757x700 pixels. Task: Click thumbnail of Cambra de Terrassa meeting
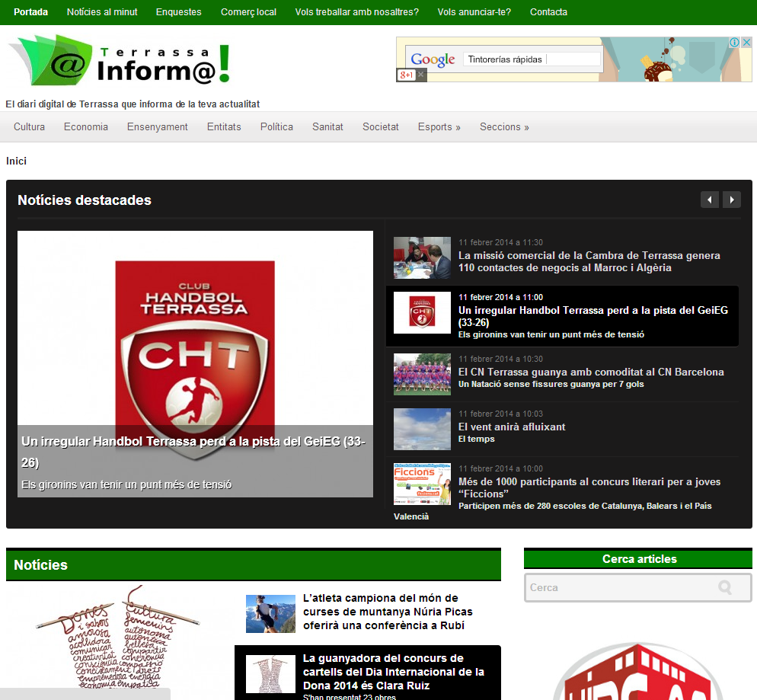click(x=422, y=257)
